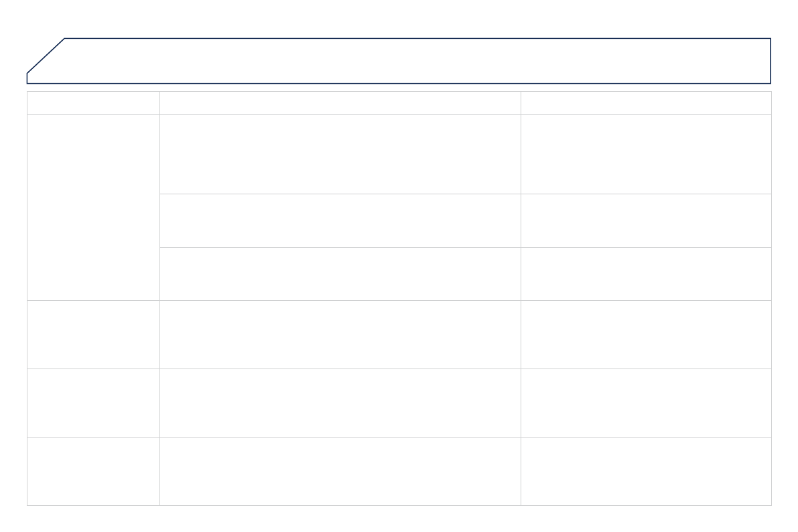
Task: Click the first column's empty header cell
Action: 93,103
